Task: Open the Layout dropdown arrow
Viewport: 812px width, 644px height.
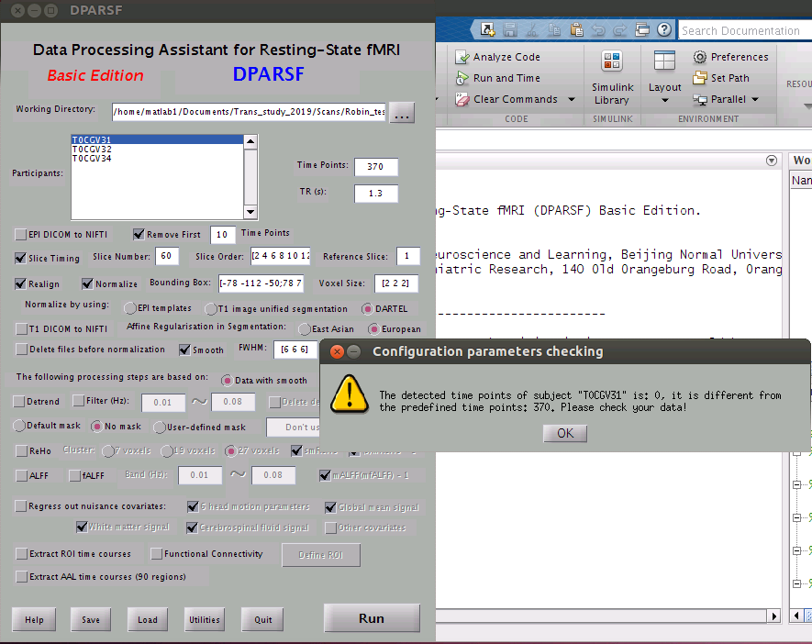Action: pos(665,100)
